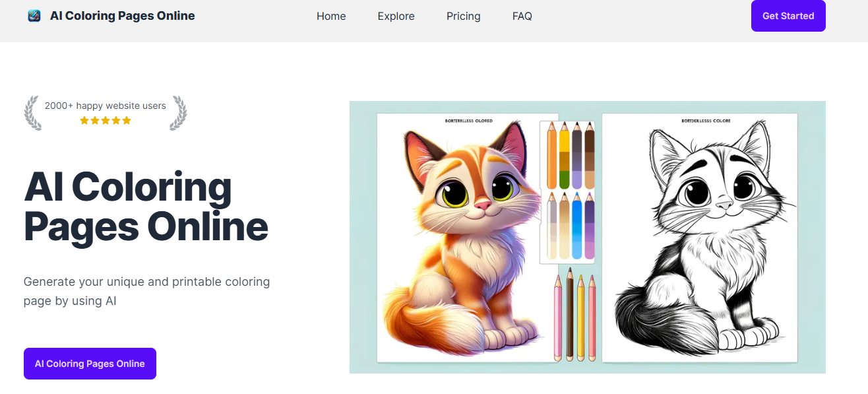868x394 pixels.
Task: Click the 2000+ happy website users text
Action: pyautogui.click(x=106, y=106)
